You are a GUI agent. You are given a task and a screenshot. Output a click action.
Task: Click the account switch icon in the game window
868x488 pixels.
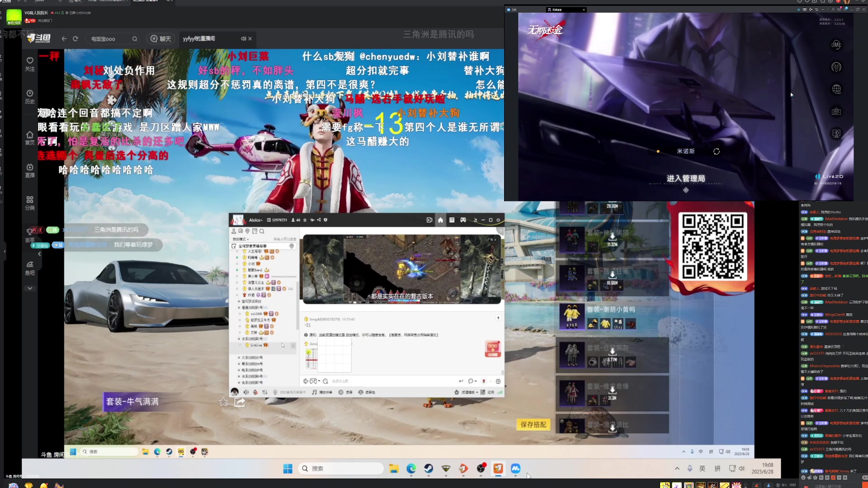(836, 133)
